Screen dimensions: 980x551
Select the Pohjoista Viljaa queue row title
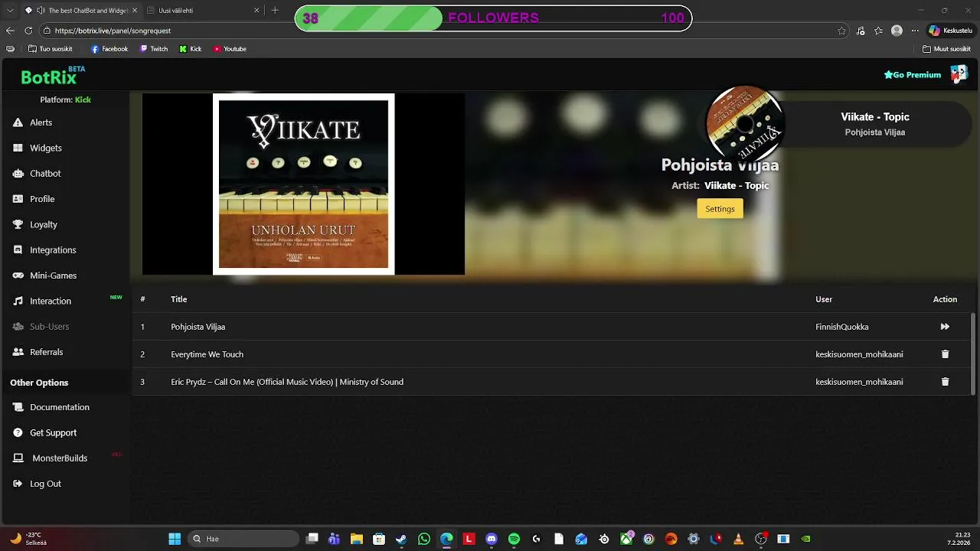198,327
